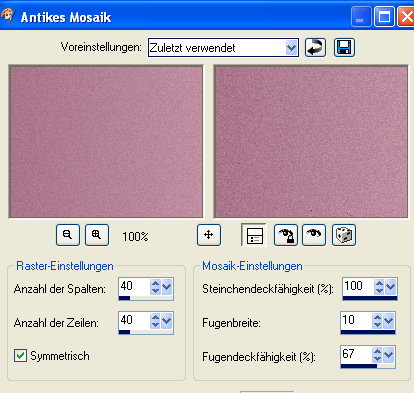Click the Anzahl der Zeilen value field

134,320
